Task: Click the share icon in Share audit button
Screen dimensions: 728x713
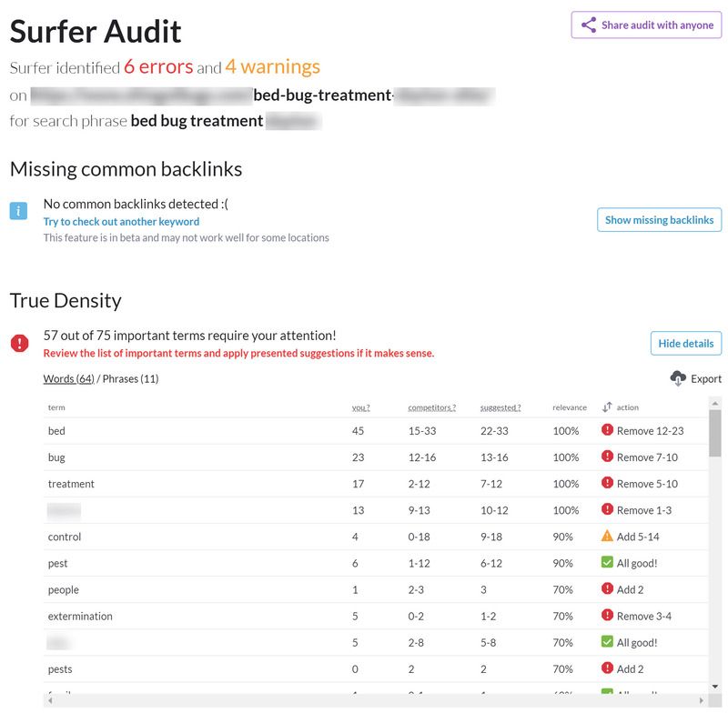Action: [588, 25]
